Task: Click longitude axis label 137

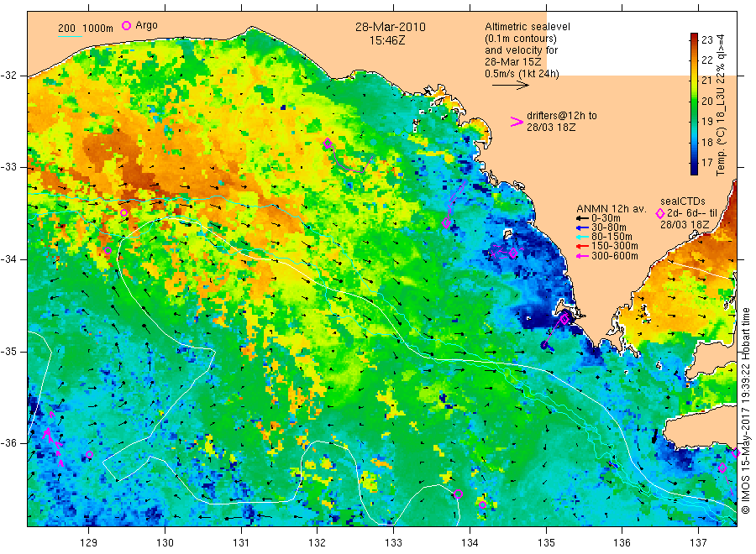Action: (x=698, y=543)
